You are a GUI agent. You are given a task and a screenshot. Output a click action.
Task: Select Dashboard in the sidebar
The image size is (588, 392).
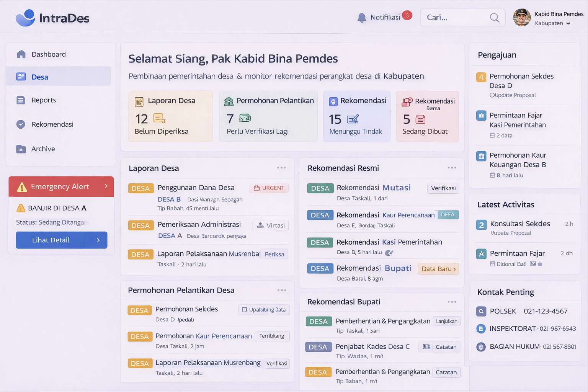(x=49, y=54)
